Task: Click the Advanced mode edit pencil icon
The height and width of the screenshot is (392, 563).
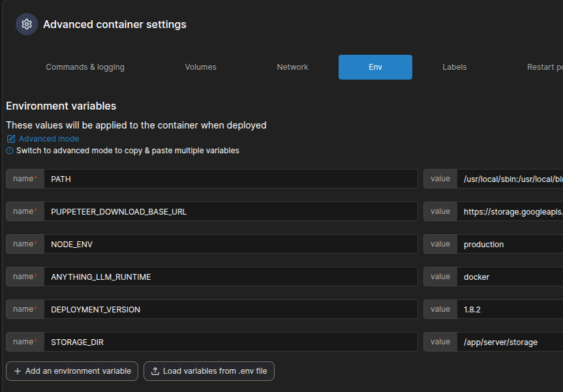Action: [x=10, y=139]
